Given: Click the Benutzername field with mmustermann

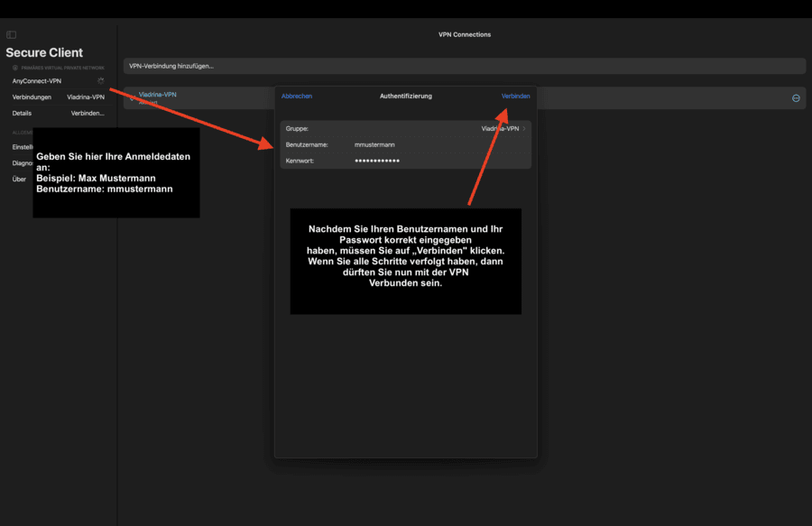Looking at the screenshot, I should click(405, 145).
